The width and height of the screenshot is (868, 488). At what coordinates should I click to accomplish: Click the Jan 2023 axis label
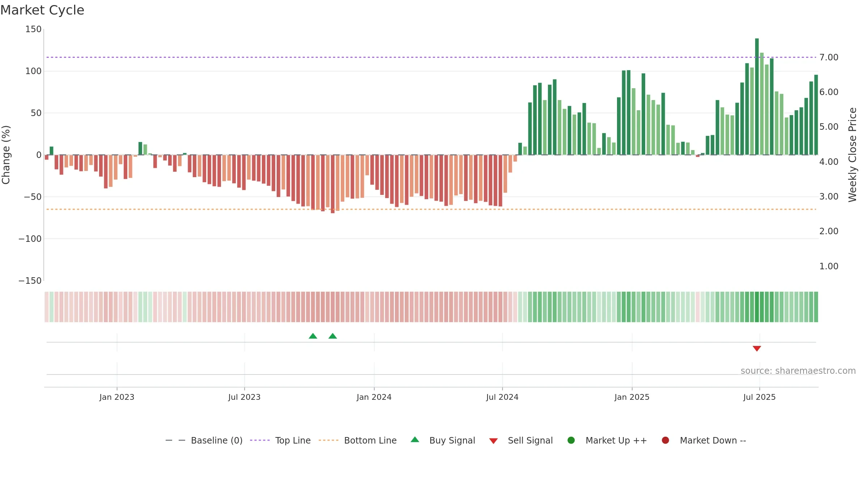[x=117, y=397]
